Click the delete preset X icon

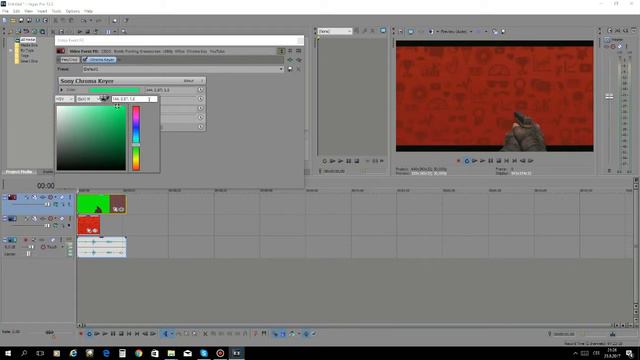[x=298, y=69]
